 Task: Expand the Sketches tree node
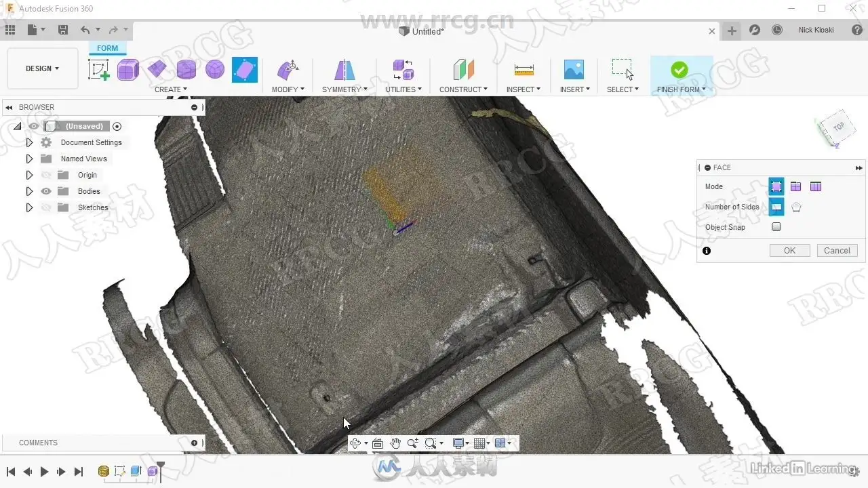point(29,207)
